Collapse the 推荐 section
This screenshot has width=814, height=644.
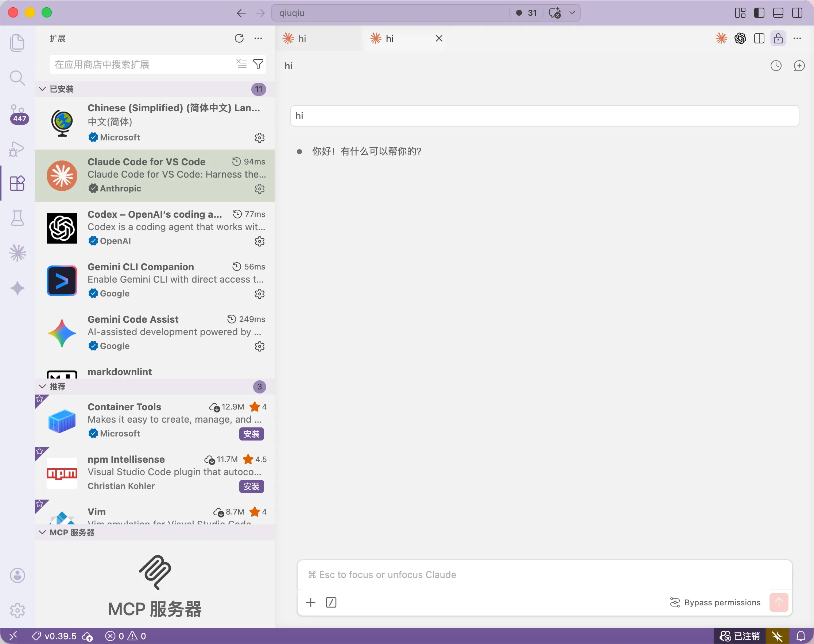(x=155, y=387)
